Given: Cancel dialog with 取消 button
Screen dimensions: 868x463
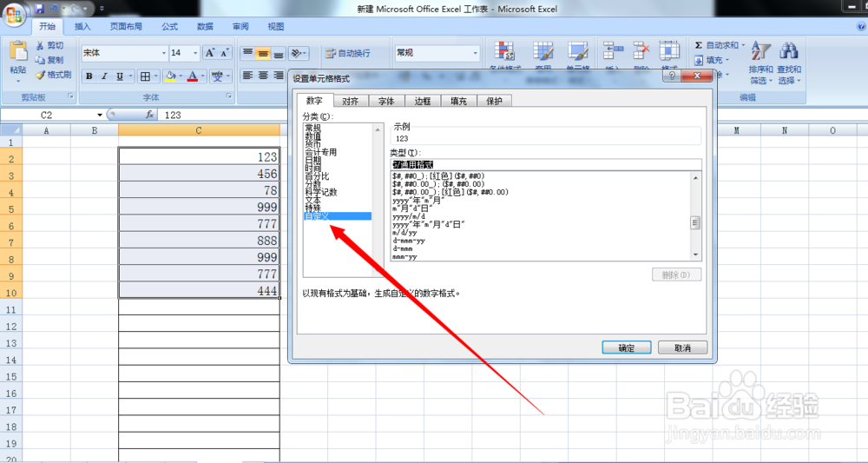Looking at the screenshot, I should coord(682,347).
